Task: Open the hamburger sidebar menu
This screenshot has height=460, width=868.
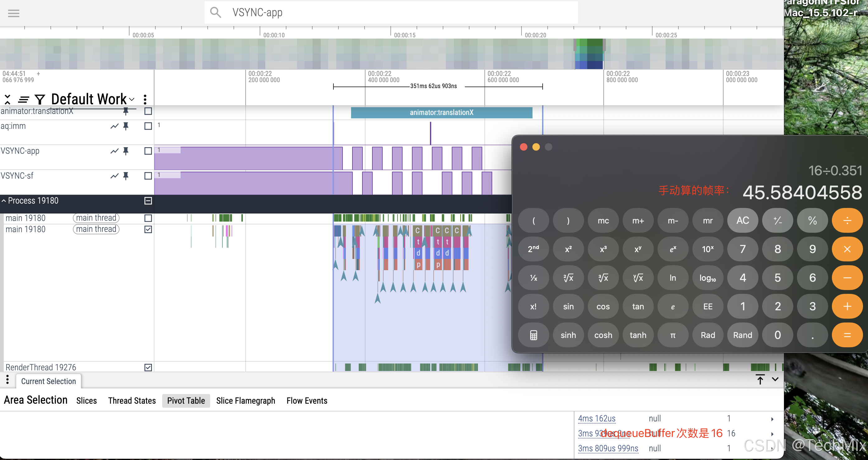Action: (13, 13)
